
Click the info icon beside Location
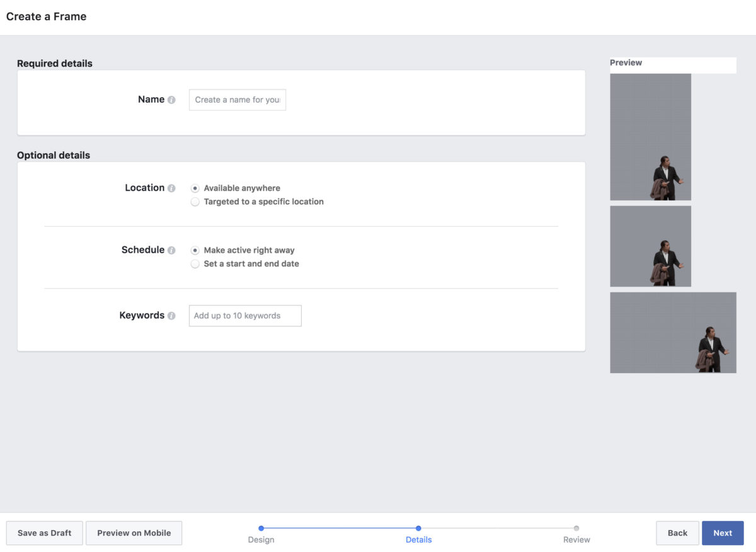coord(171,188)
